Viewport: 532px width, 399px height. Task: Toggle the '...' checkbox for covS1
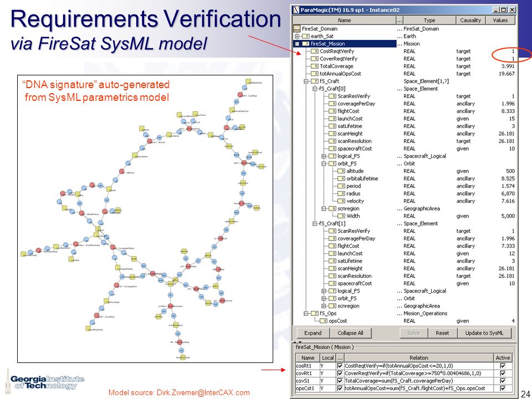point(340,381)
